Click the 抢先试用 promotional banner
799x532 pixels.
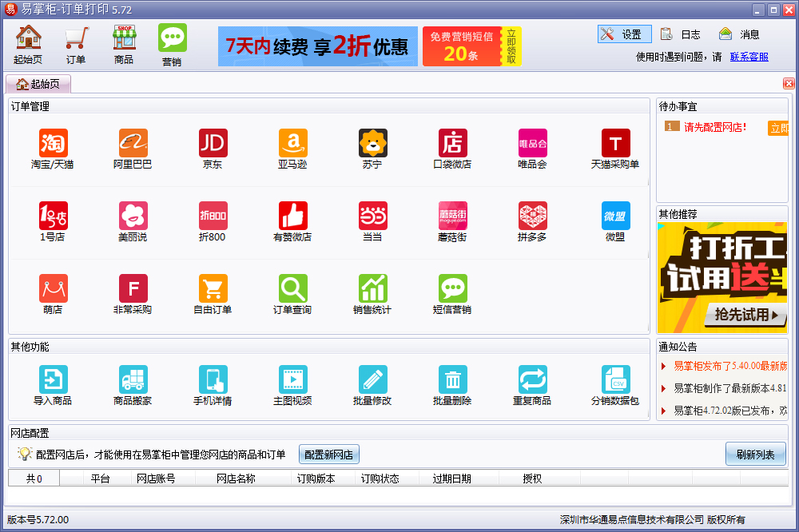point(722,278)
